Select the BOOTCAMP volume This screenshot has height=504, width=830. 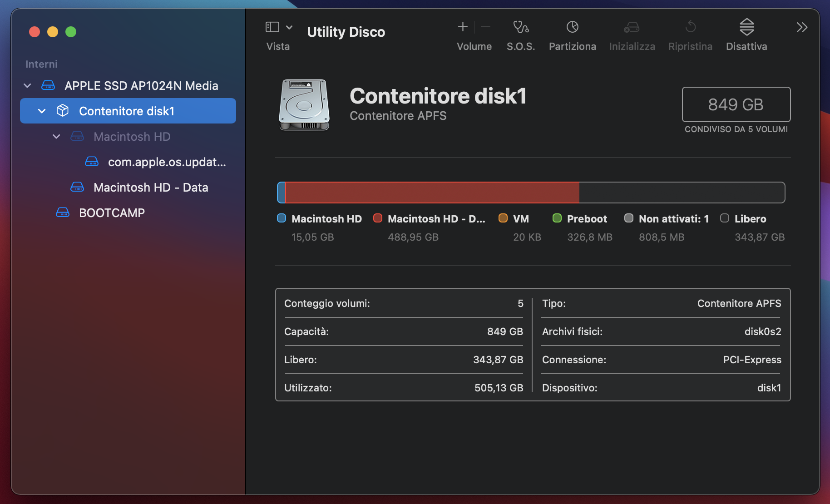(112, 212)
